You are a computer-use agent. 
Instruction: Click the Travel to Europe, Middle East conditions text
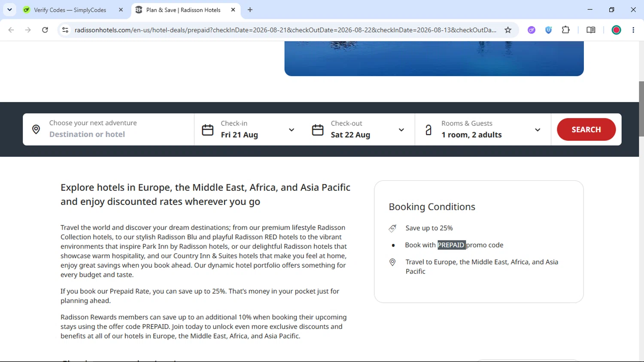pyautogui.click(x=482, y=267)
